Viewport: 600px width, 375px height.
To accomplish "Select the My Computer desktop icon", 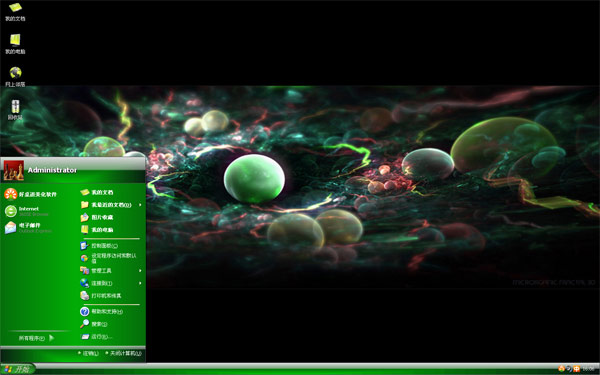I will click(15, 44).
